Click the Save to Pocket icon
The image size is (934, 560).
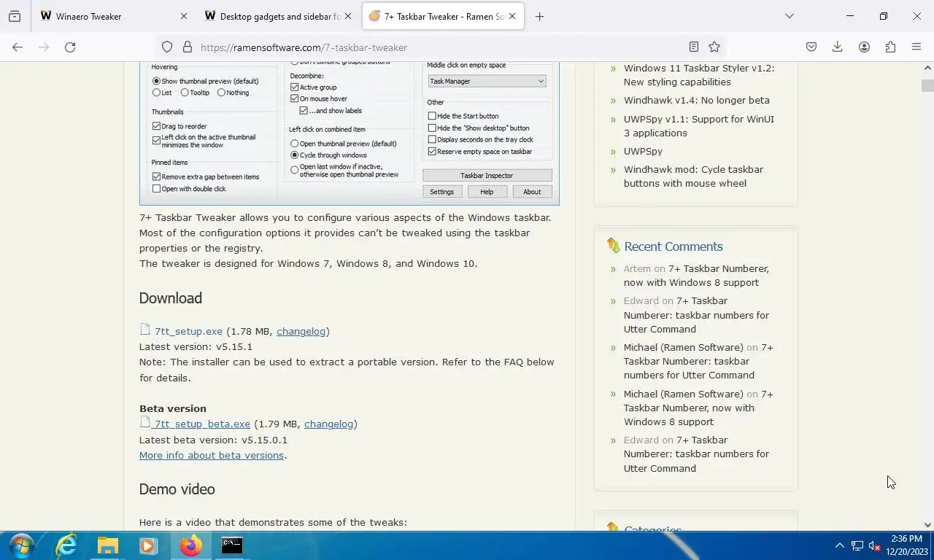click(811, 47)
